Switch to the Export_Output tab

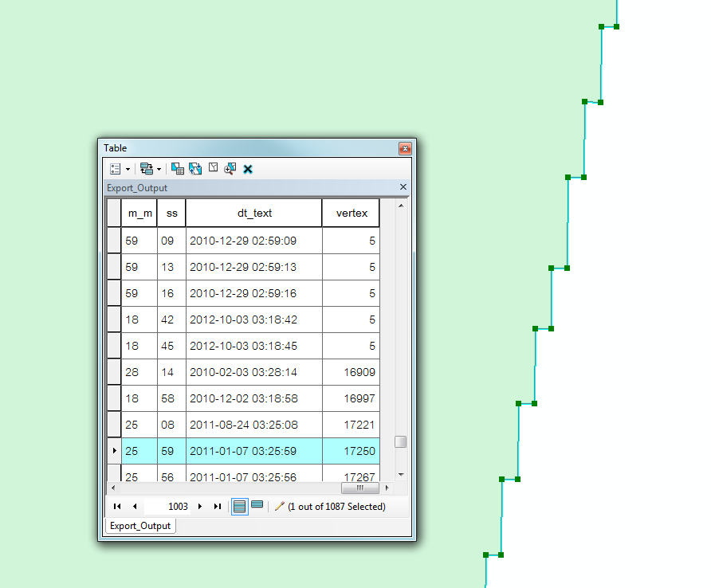point(140,526)
